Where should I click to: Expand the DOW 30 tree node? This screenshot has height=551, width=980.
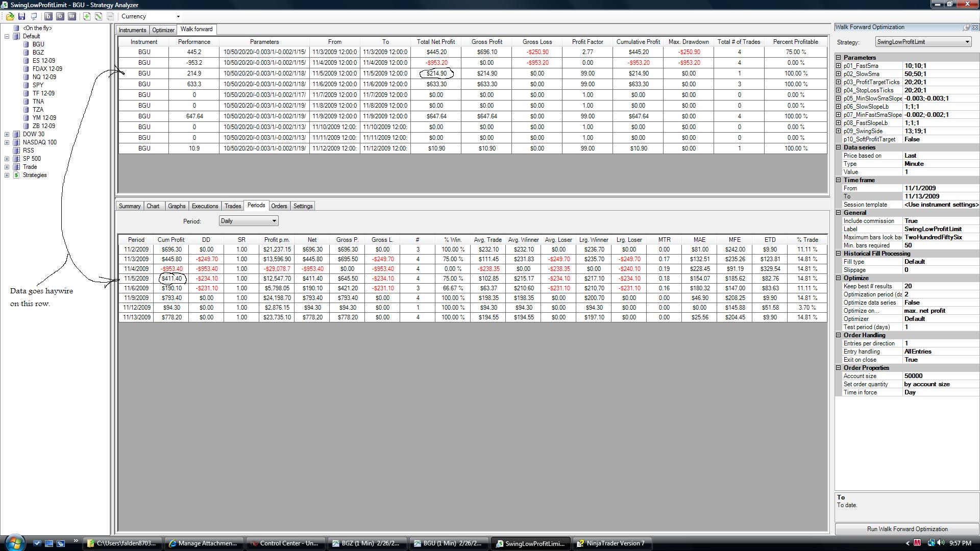pyautogui.click(x=7, y=134)
